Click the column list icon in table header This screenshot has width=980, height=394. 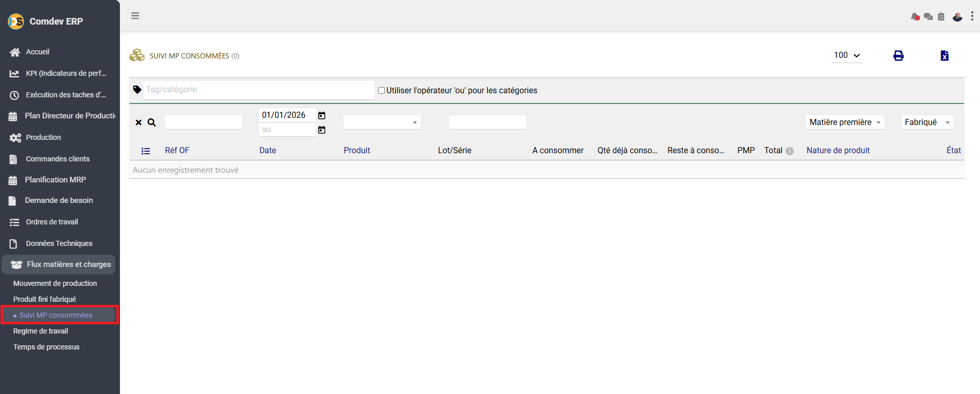[x=145, y=151]
